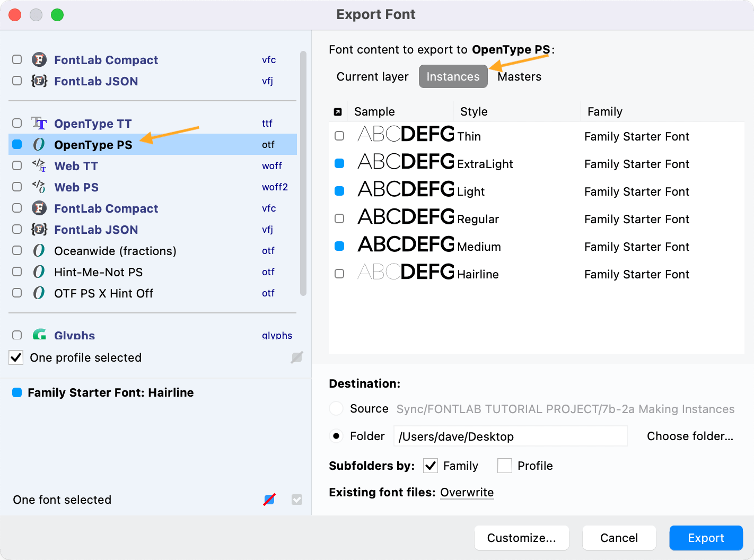The height and width of the screenshot is (560, 754).
Task: Click the pin icon next to One profile selected
Action: click(x=297, y=357)
